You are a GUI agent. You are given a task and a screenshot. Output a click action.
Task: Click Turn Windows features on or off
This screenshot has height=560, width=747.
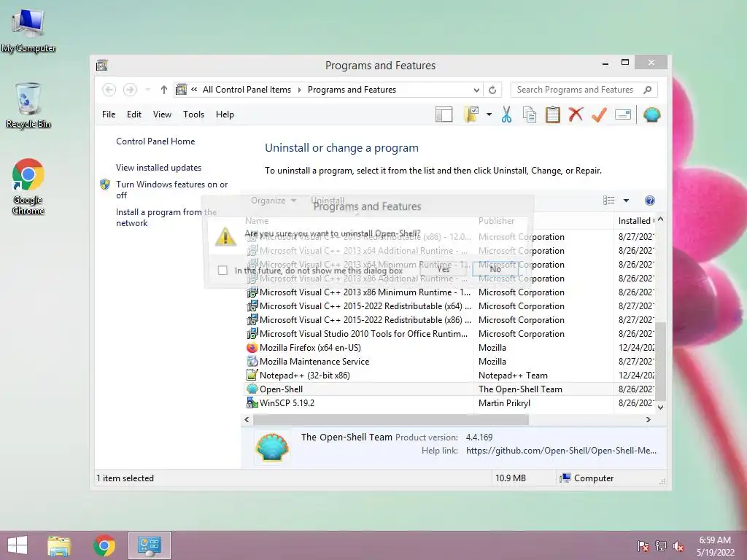coord(171,190)
